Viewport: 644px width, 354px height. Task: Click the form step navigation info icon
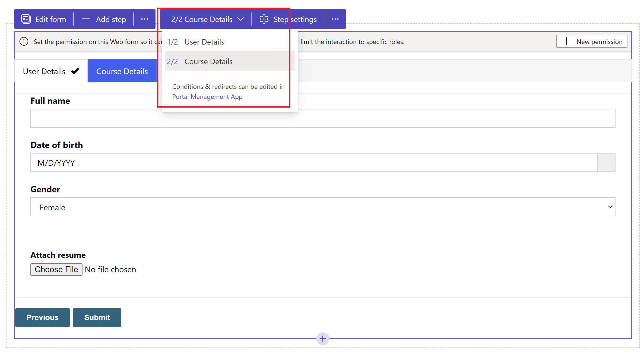[25, 41]
